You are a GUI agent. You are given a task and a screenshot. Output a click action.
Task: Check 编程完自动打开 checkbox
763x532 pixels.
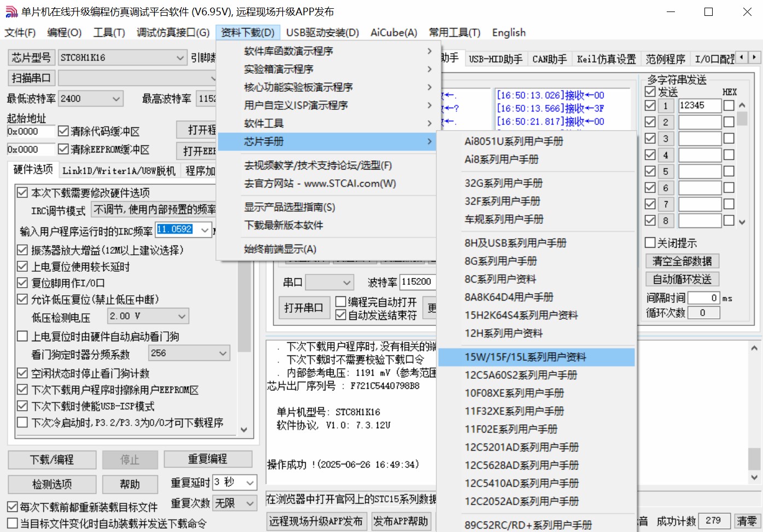point(341,302)
